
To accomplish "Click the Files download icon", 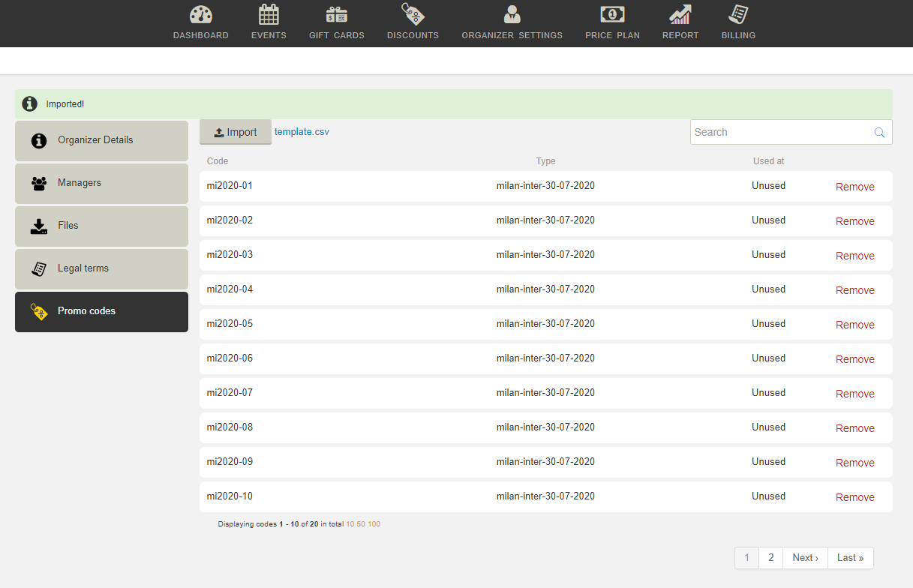I will [39, 226].
